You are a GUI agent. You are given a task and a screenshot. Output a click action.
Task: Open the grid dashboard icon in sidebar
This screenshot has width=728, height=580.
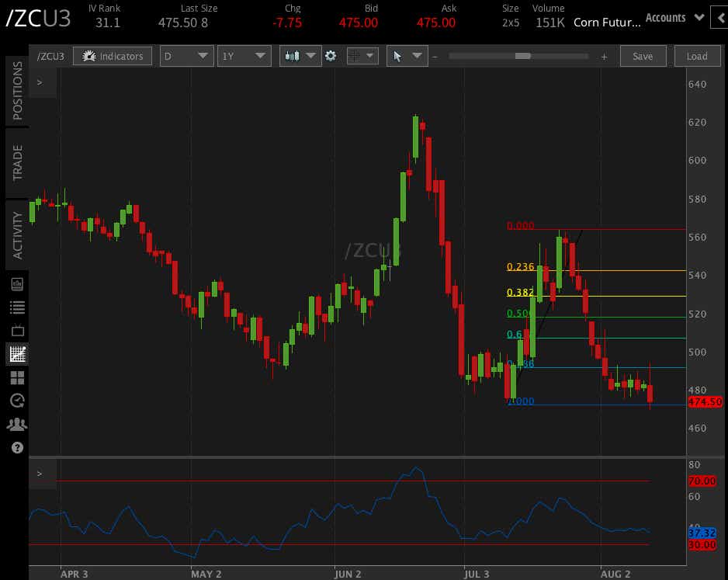click(17, 377)
